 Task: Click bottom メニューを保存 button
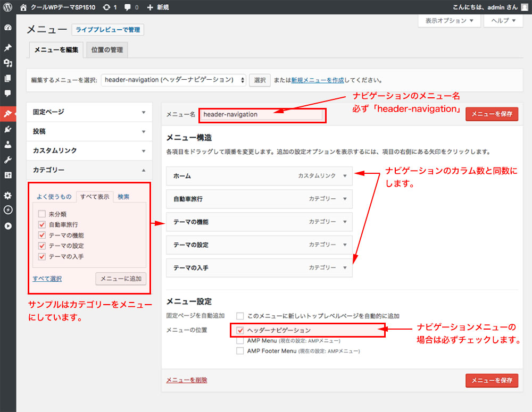(x=492, y=381)
